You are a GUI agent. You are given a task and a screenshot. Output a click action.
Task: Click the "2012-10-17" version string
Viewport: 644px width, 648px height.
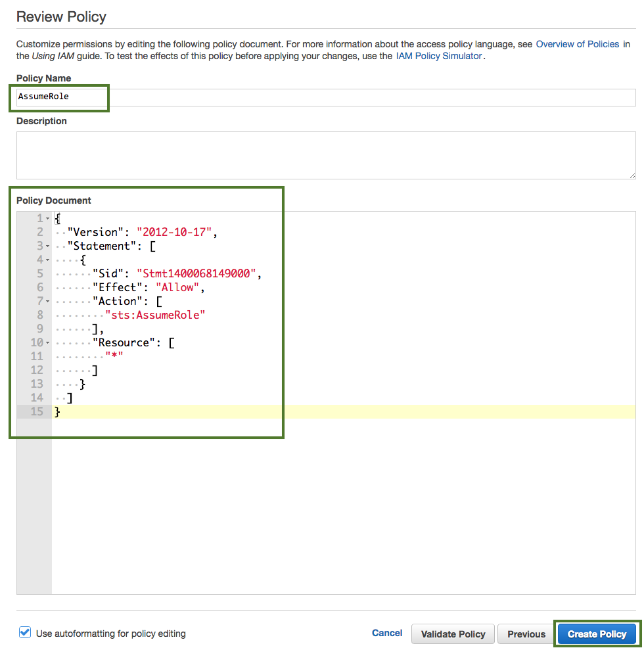point(174,232)
